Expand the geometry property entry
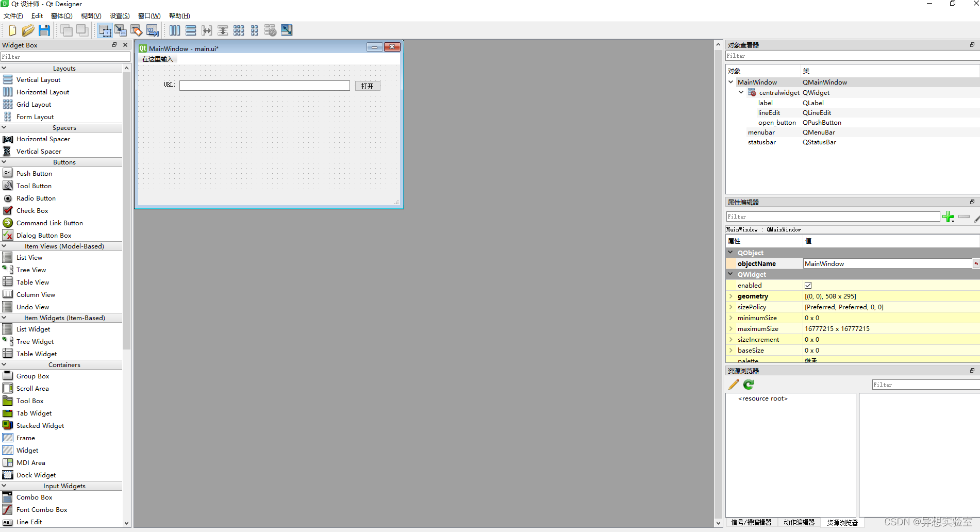Image resolution: width=980 pixels, height=532 pixels. click(730, 296)
